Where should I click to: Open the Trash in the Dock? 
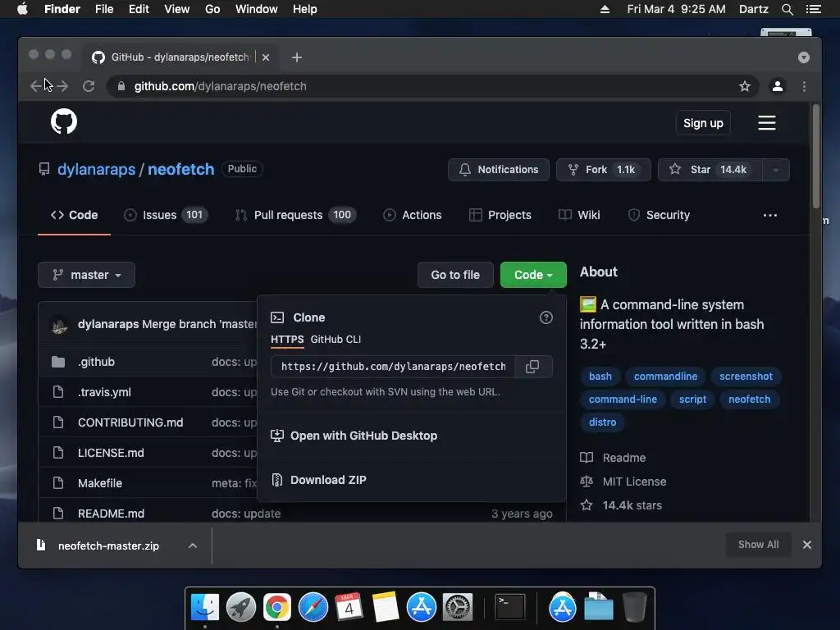click(635, 607)
